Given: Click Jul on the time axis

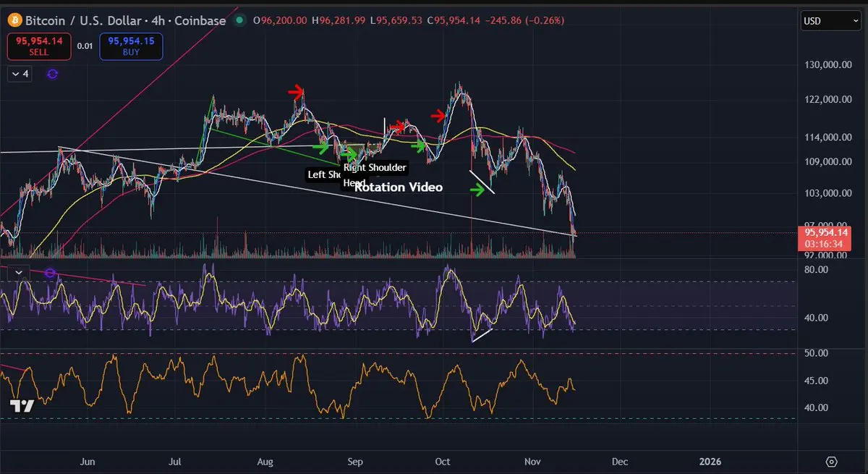Looking at the screenshot, I should click(x=176, y=461).
